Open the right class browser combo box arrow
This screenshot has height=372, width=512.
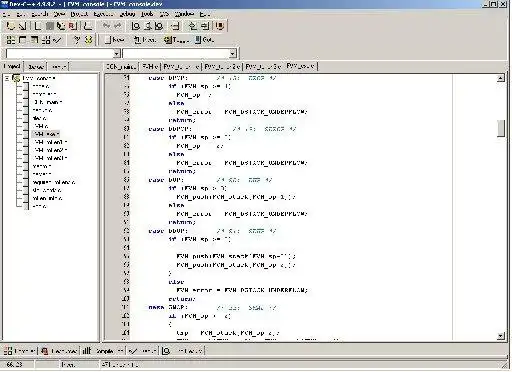[x=233, y=53]
